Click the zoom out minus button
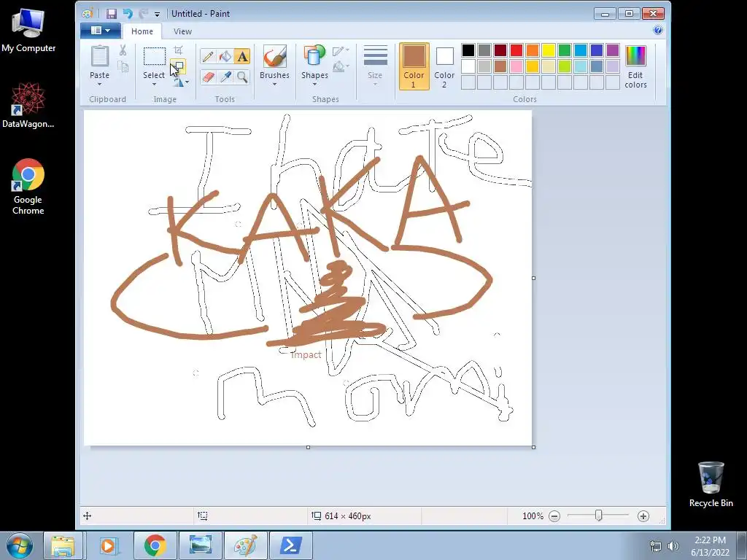747x560 pixels. 554,516
